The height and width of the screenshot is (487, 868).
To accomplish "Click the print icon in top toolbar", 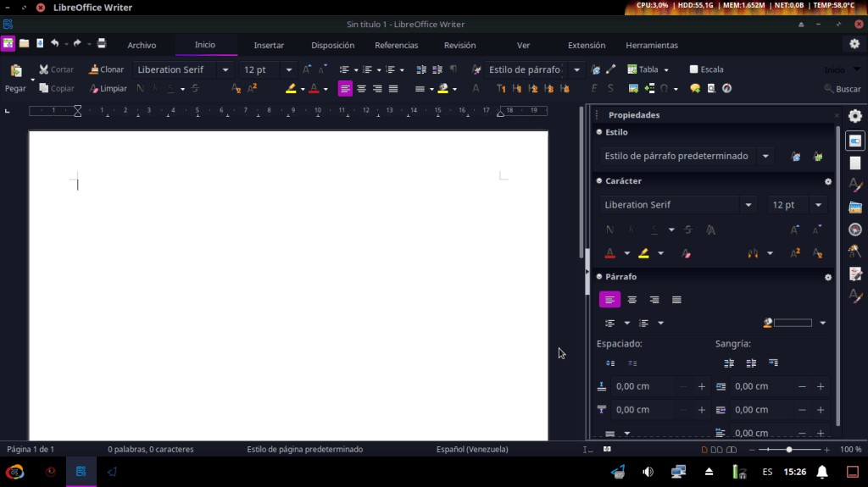I will pos(102,43).
